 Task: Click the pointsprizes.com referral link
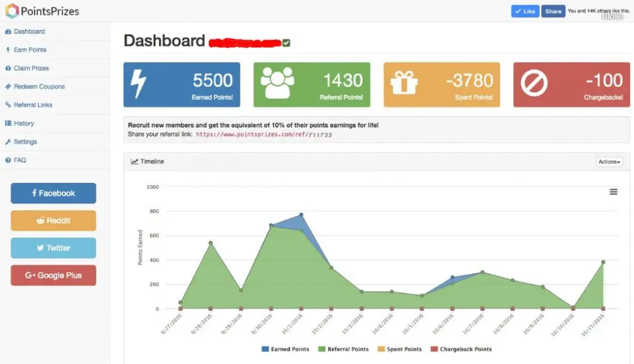pyautogui.click(x=264, y=134)
